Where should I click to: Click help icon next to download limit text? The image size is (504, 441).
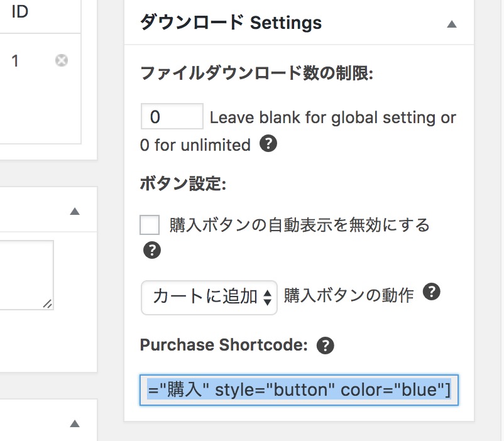click(268, 143)
